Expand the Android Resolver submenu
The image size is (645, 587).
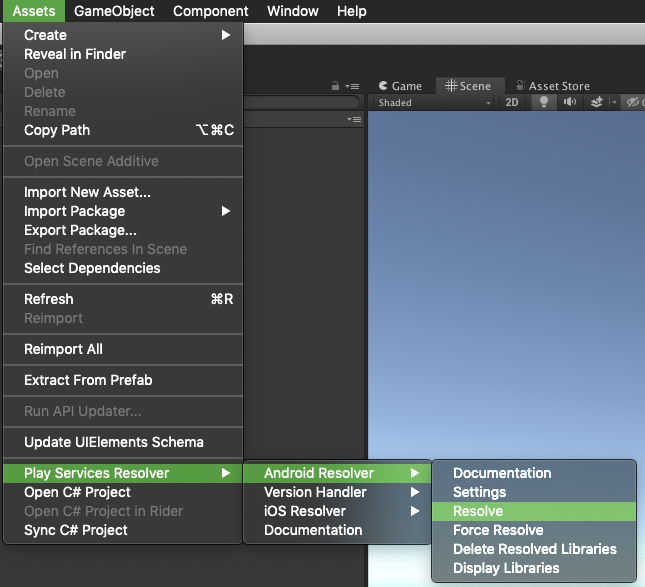337,473
